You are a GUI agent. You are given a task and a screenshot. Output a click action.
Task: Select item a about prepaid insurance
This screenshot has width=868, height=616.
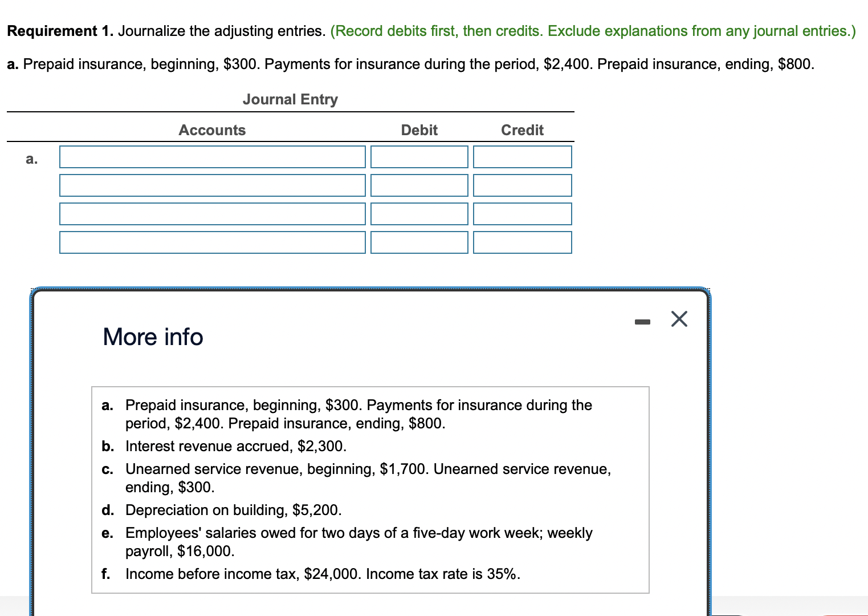tap(358, 414)
